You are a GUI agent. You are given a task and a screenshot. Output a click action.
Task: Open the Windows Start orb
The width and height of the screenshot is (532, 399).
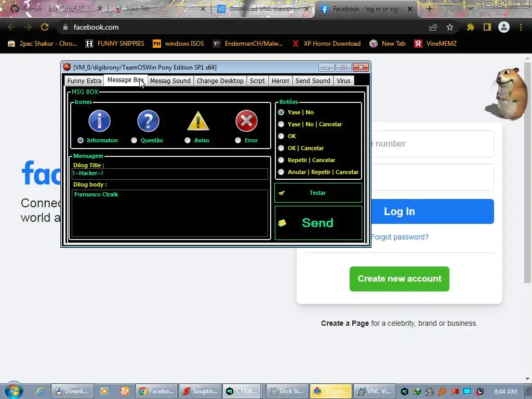point(14,391)
